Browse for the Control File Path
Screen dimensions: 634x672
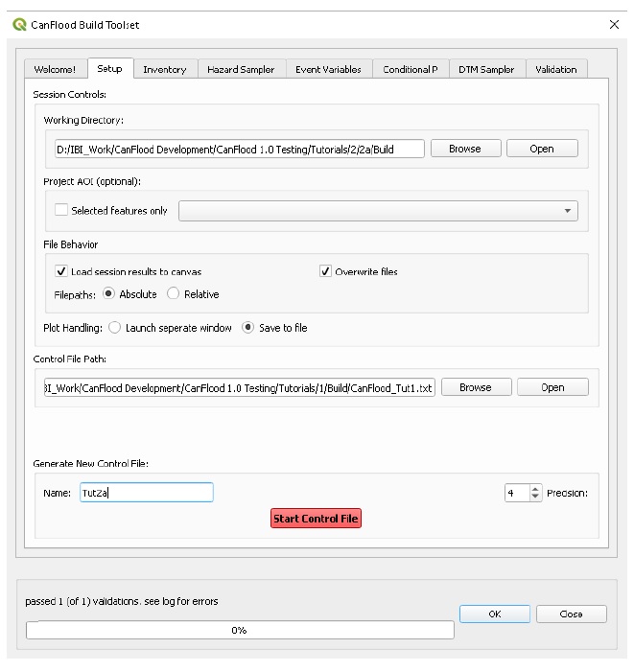point(477,387)
